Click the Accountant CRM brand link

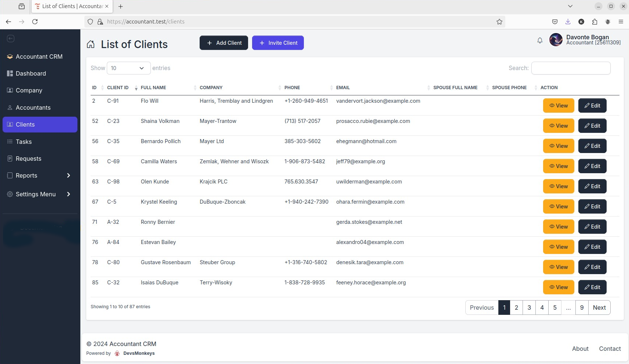(35, 57)
